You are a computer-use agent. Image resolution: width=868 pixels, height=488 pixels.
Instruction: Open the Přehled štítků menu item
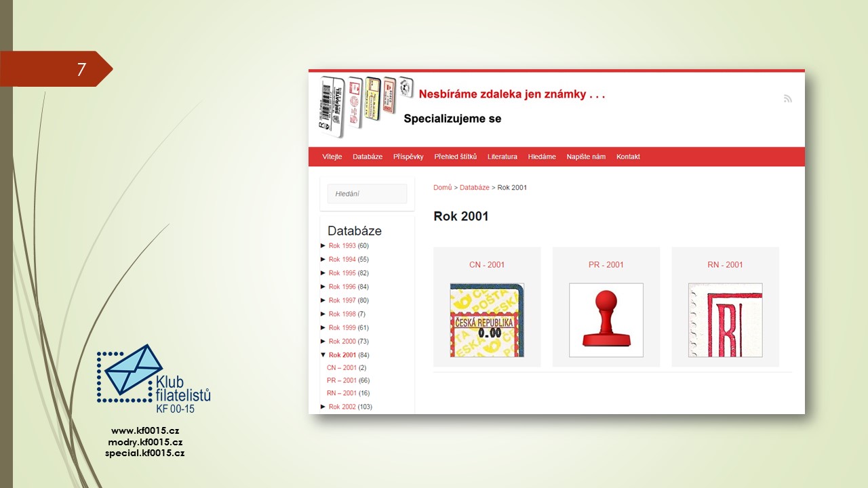pos(455,157)
